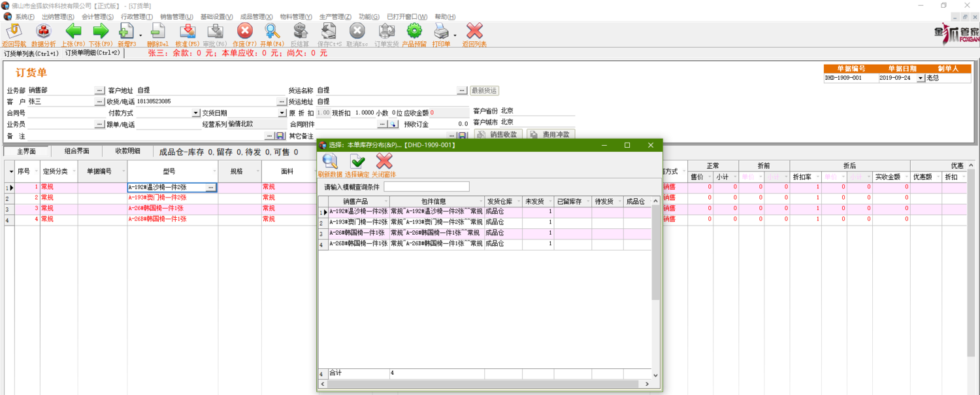This screenshot has width=980, height=395.
Task: Click the 核准 approve toolbar icon
Action: tap(188, 35)
